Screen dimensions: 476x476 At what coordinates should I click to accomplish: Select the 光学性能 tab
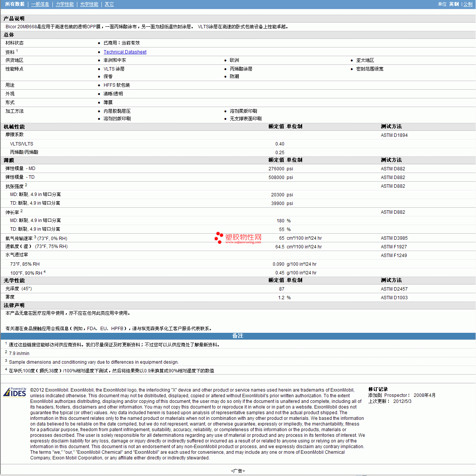[89, 4]
